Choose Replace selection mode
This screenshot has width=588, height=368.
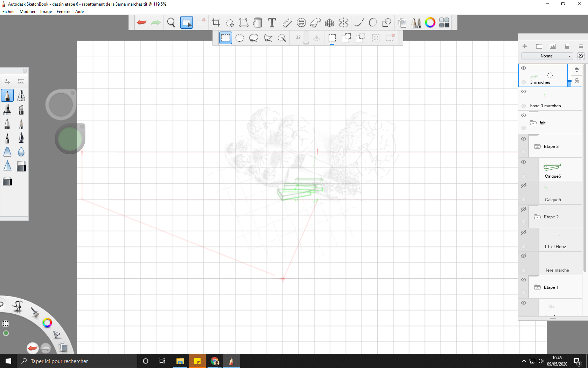[x=332, y=38]
